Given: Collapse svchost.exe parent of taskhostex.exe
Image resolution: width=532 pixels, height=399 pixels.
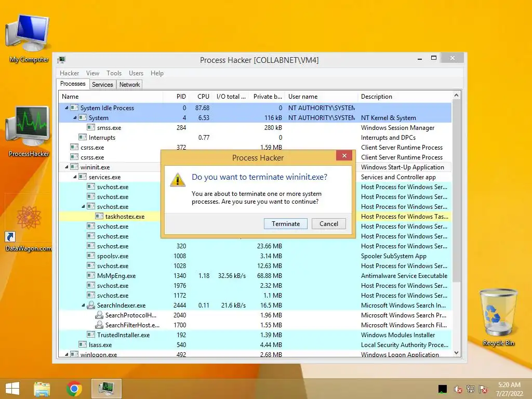Looking at the screenshot, I should [x=83, y=206].
